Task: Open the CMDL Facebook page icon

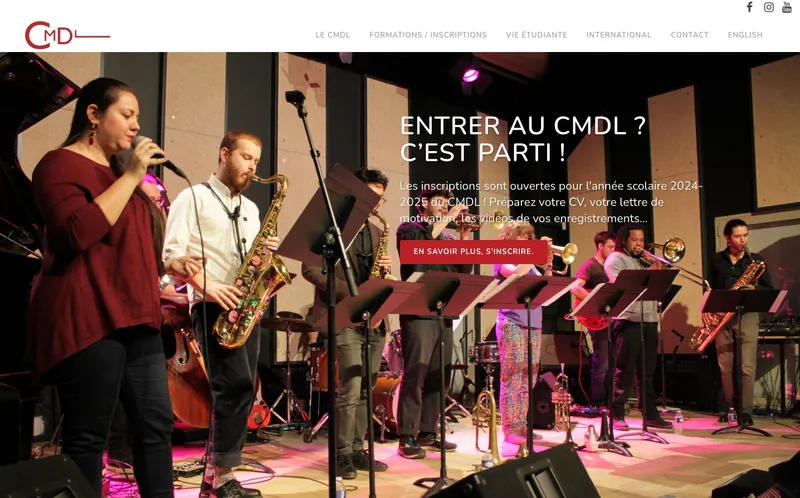Action: point(749,7)
